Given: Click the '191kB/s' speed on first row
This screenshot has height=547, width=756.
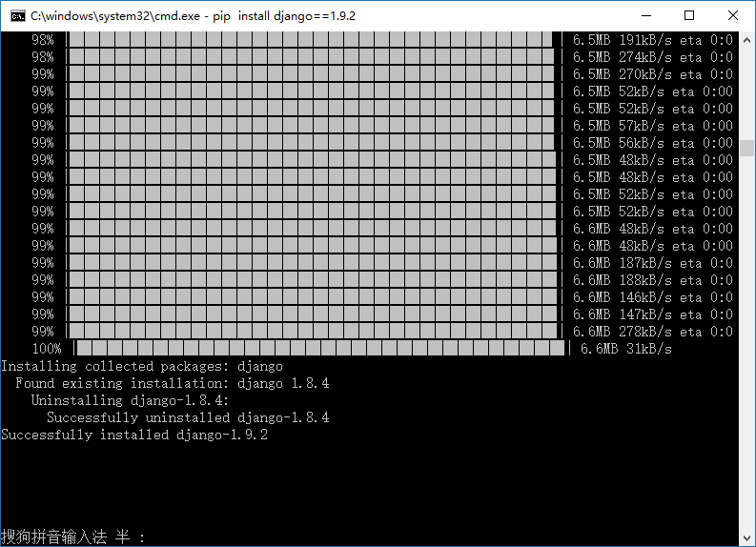Looking at the screenshot, I should [645, 40].
